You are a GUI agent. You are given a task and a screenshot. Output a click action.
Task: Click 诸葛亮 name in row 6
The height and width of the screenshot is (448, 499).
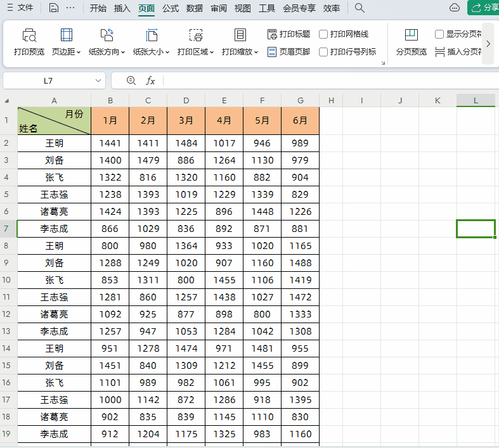[54, 212]
